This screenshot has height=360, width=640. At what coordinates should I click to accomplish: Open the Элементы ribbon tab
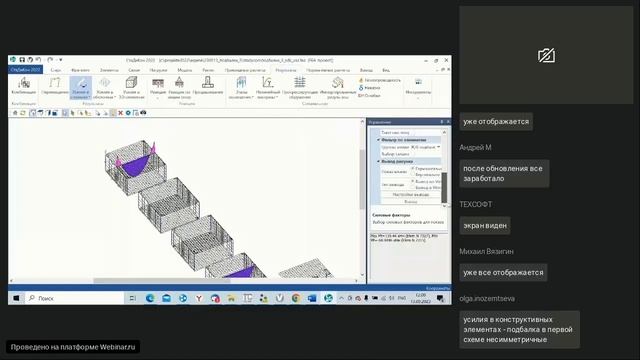[109, 70]
